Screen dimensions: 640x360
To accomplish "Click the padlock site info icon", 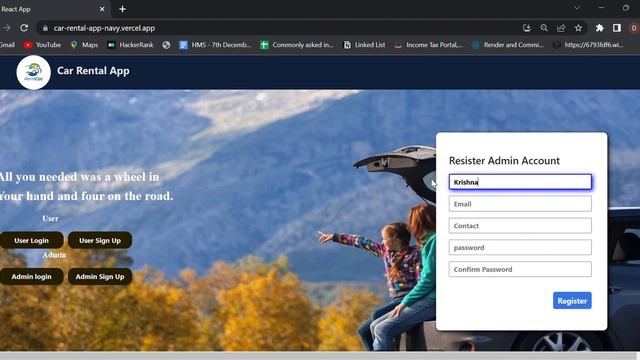I will tap(45, 28).
